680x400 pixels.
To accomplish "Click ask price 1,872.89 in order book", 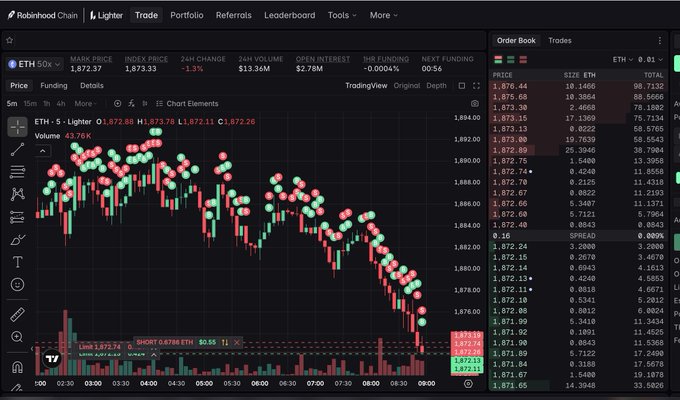I will (x=510, y=150).
